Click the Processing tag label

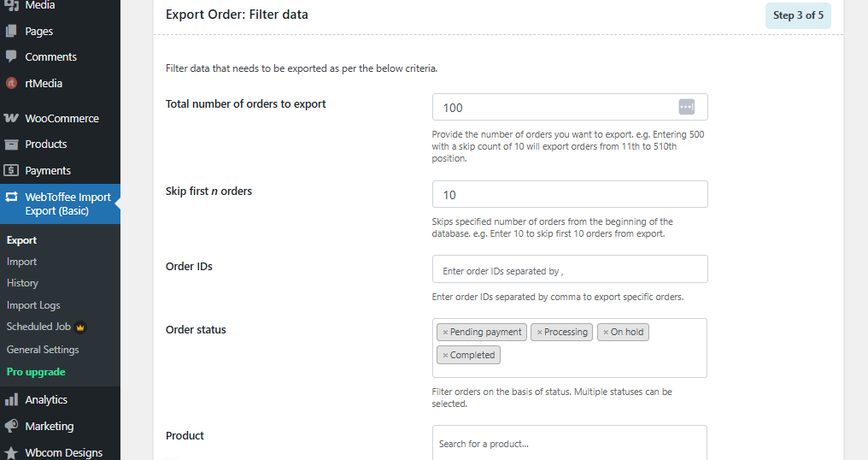[566, 332]
